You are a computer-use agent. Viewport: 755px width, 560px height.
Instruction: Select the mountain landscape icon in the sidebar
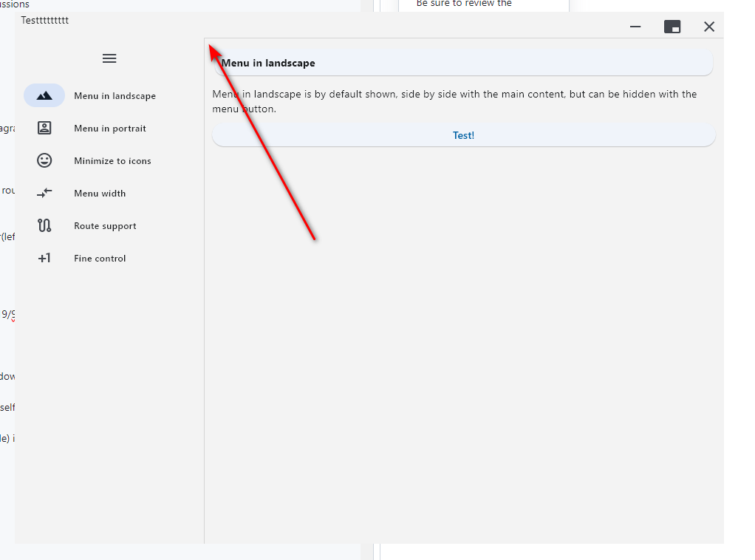[44, 95]
